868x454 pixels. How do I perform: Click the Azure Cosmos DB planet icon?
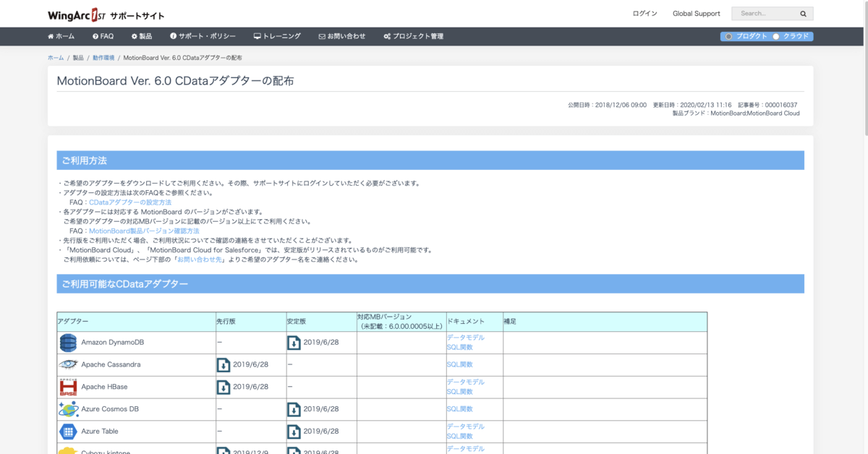pyautogui.click(x=68, y=409)
